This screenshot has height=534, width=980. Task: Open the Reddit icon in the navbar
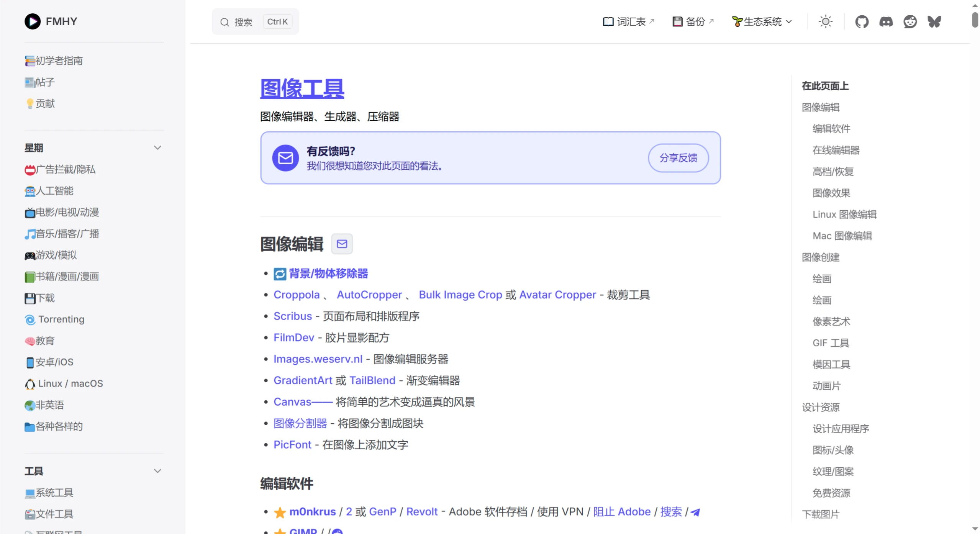pyautogui.click(x=910, y=21)
